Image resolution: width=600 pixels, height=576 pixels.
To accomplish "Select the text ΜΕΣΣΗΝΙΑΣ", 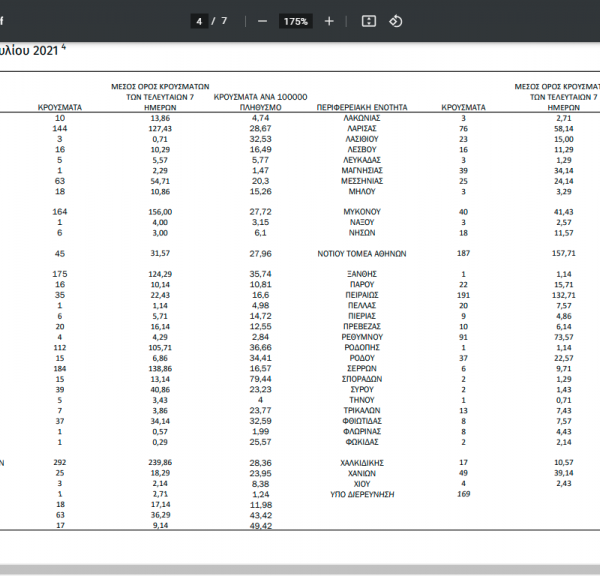I will point(362,181).
